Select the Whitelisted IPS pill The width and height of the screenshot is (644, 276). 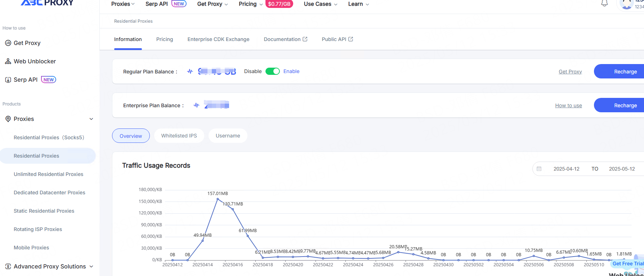coord(179,136)
